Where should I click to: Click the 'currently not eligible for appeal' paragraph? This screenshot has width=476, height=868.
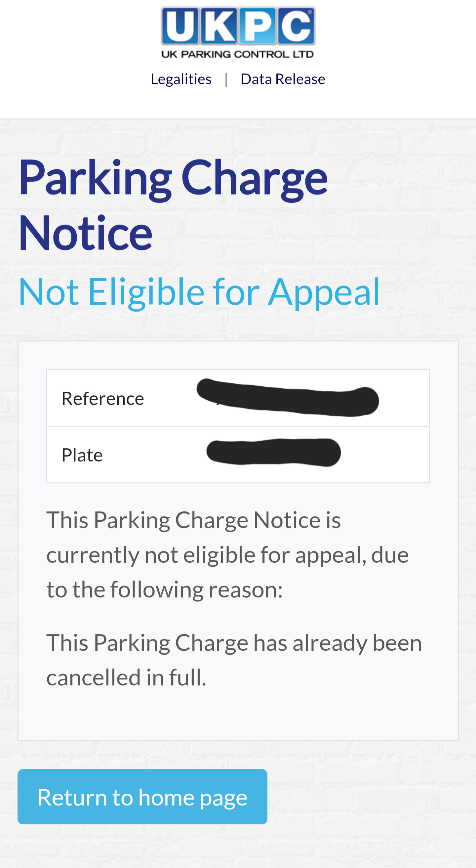click(x=227, y=555)
